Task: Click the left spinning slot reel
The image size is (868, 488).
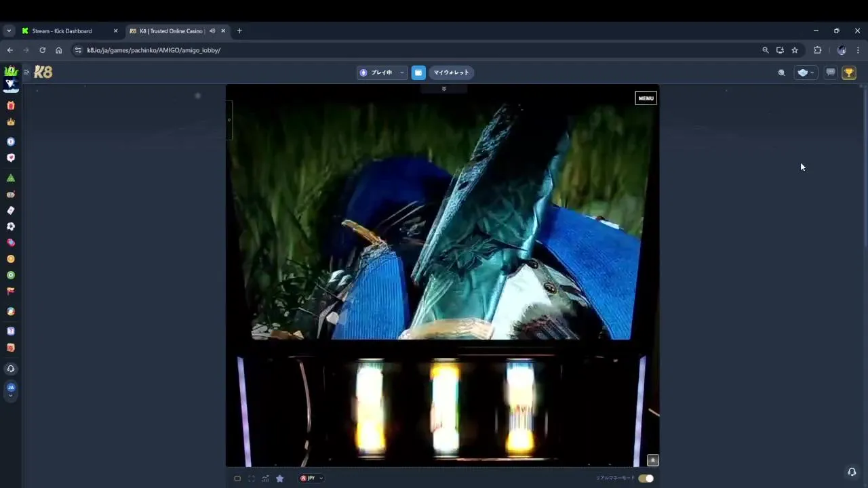Action: tap(370, 407)
